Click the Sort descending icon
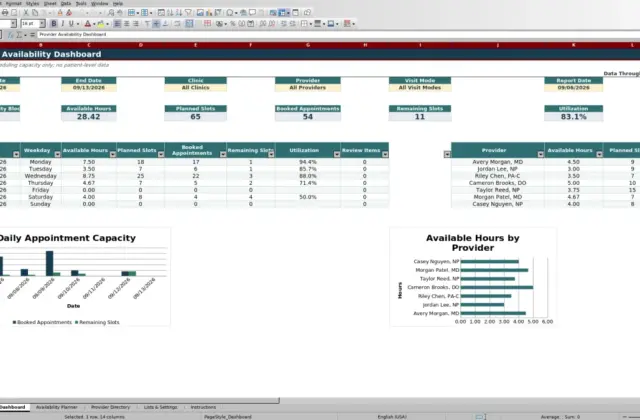This screenshot has width=640, height=420. click(x=179, y=13)
